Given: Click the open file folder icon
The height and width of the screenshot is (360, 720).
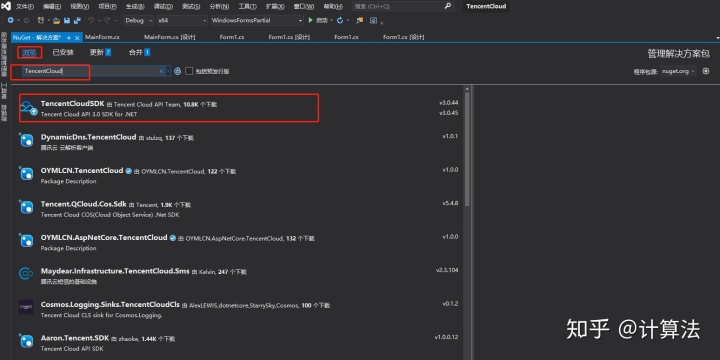Looking at the screenshot, I should tap(56, 21).
